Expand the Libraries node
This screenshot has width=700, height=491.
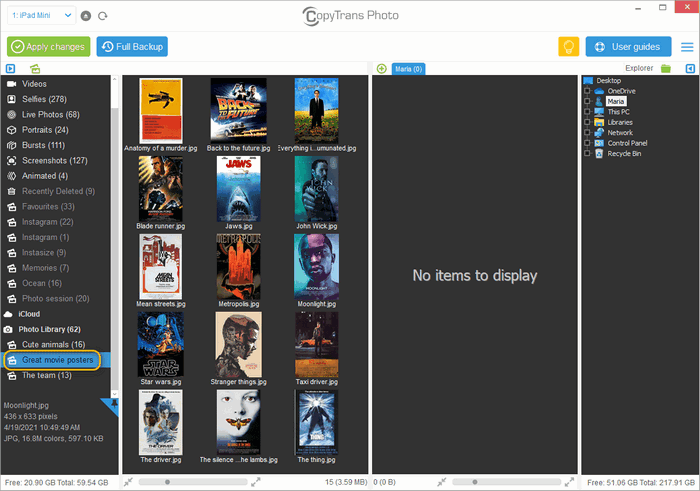(x=588, y=122)
